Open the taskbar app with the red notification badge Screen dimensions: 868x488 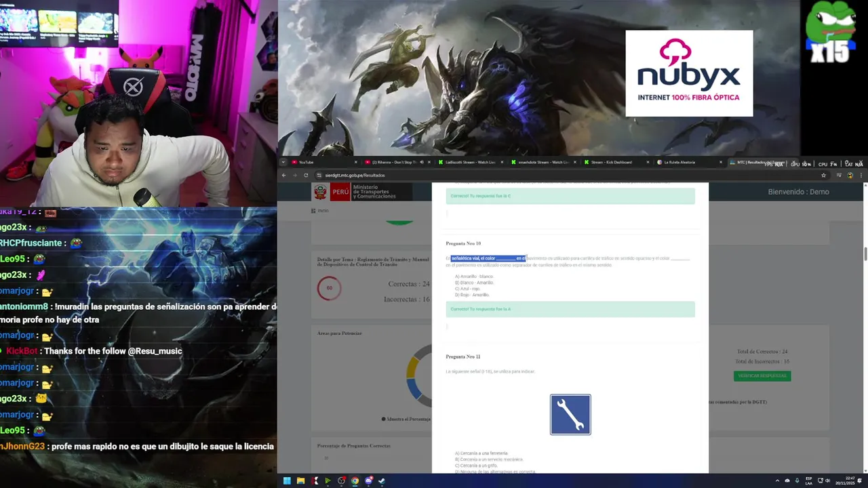point(341,481)
